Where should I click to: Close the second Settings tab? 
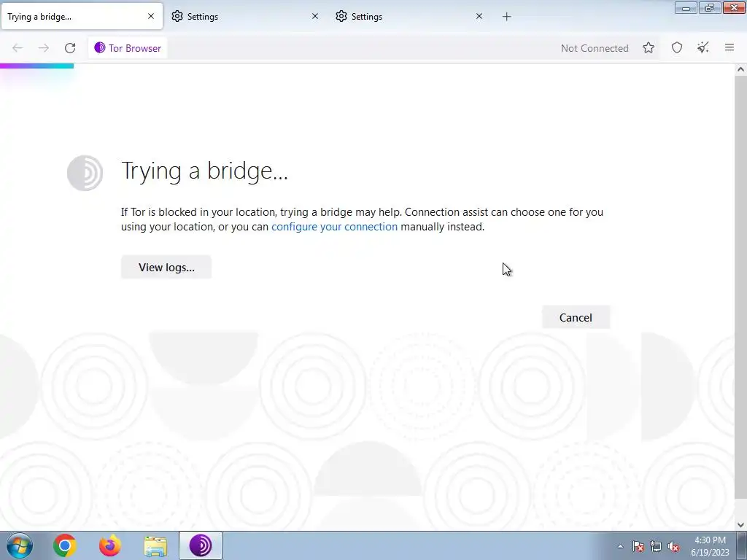tap(315, 16)
